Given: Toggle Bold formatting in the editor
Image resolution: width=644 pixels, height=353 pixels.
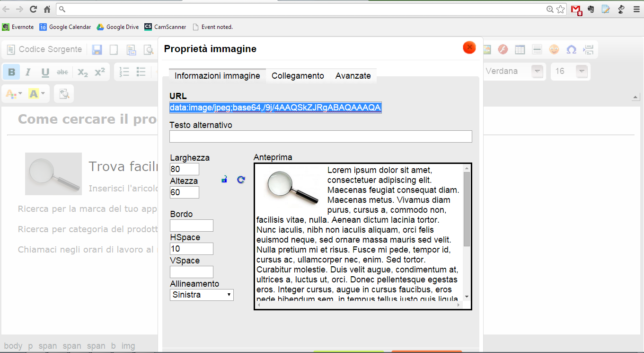Looking at the screenshot, I should pos(11,72).
